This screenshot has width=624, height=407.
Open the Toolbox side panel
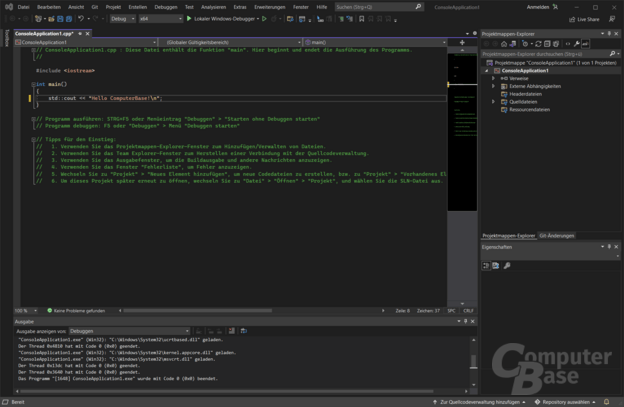(7, 38)
